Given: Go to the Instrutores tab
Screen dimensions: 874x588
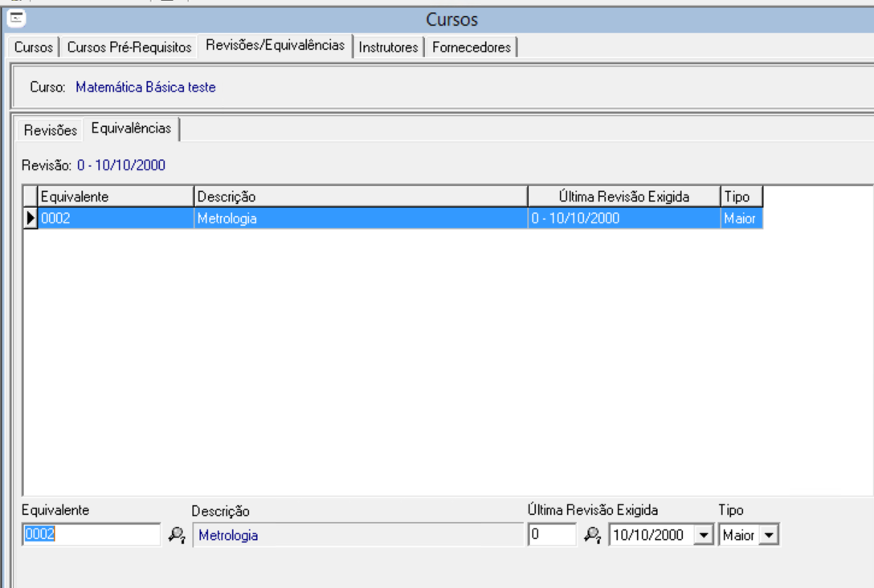Looking at the screenshot, I should click(x=389, y=47).
